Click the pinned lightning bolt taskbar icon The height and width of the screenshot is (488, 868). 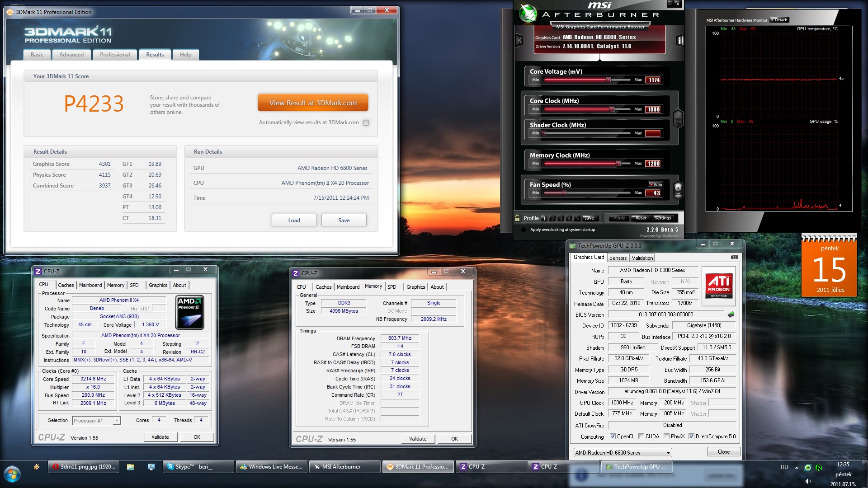37,467
